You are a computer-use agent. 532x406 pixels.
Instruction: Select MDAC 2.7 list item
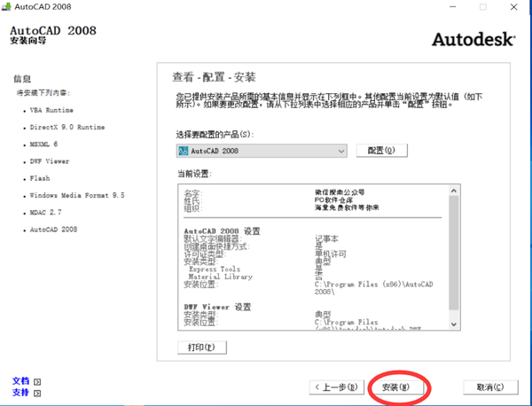pos(46,213)
